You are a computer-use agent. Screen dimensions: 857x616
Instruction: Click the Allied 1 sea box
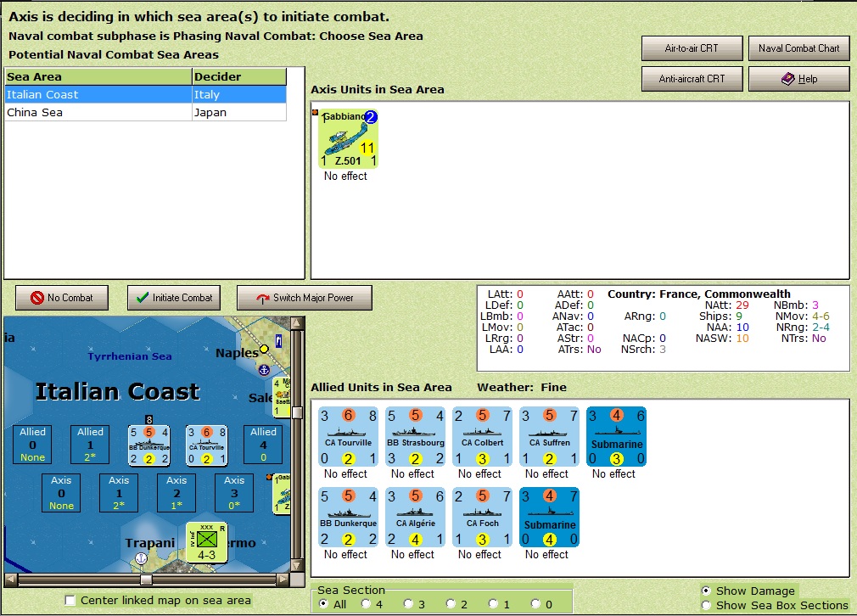click(x=90, y=445)
